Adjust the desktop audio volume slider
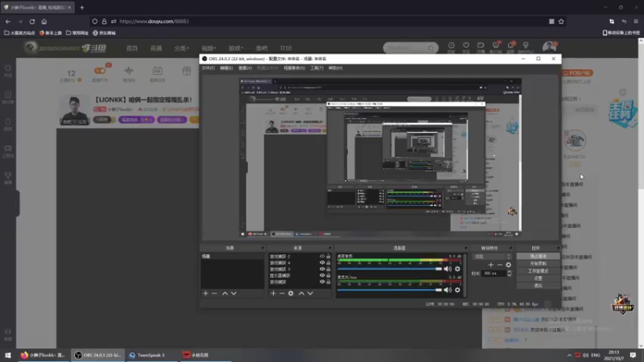Image resolution: width=644 pixels, height=362 pixels. click(390, 269)
